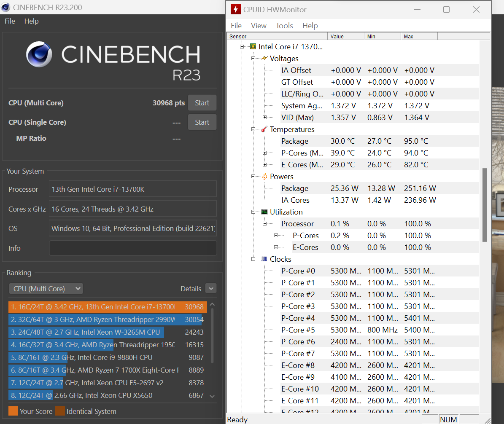504x424 pixels.
Task: Select the Xeon W-3265M ranking row
Action: click(108, 332)
